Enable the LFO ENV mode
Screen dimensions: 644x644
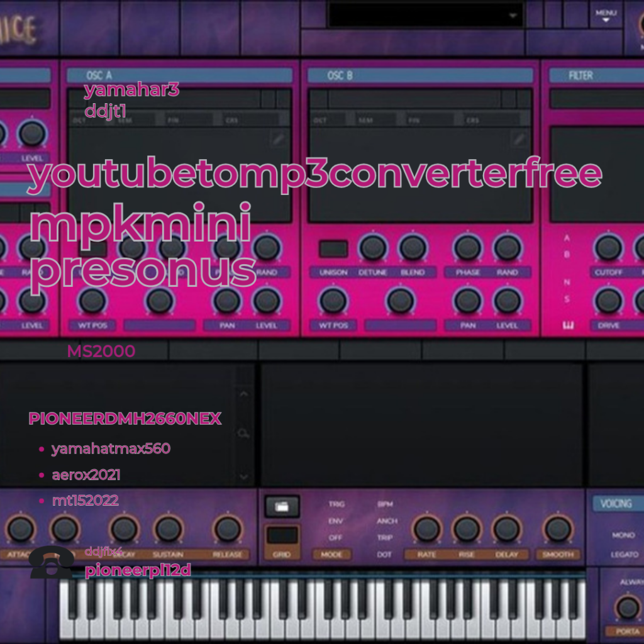pyautogui.click(x=336, y=521)
